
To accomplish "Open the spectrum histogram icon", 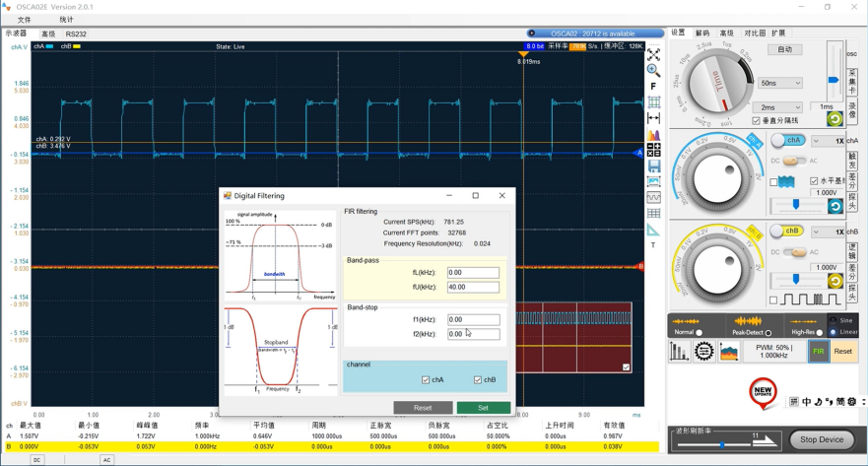I will click(653, 135).
